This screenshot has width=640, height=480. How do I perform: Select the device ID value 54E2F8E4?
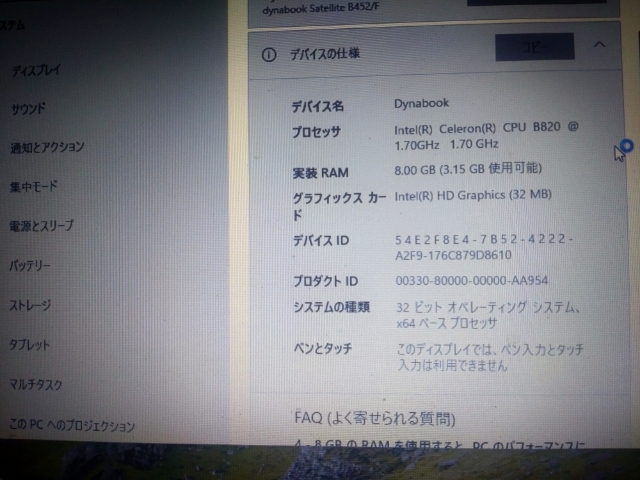point(484,247)
